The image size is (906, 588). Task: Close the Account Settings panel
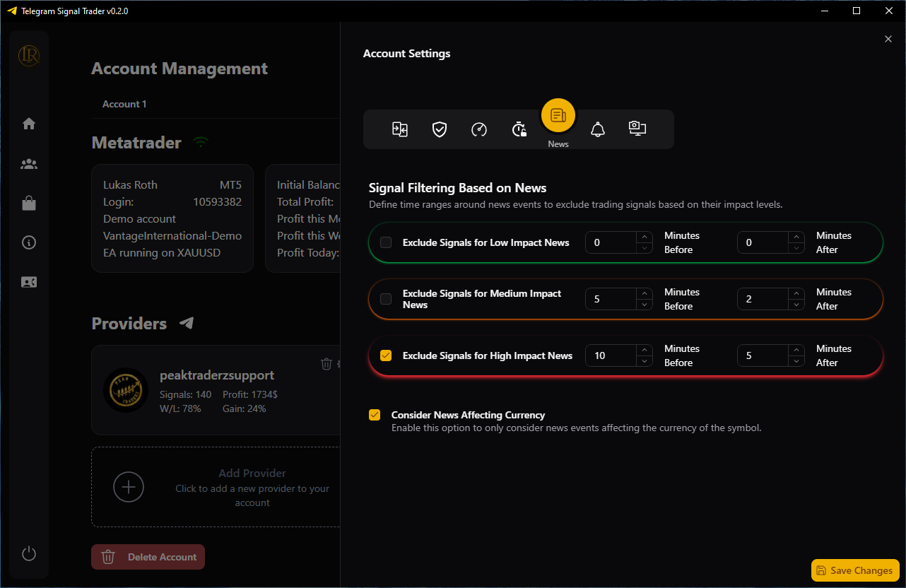tap(888, 39)
